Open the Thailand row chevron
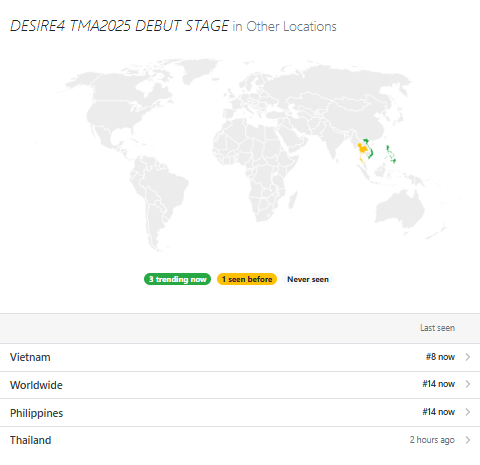The image size is (480, 465). (468, 440)
